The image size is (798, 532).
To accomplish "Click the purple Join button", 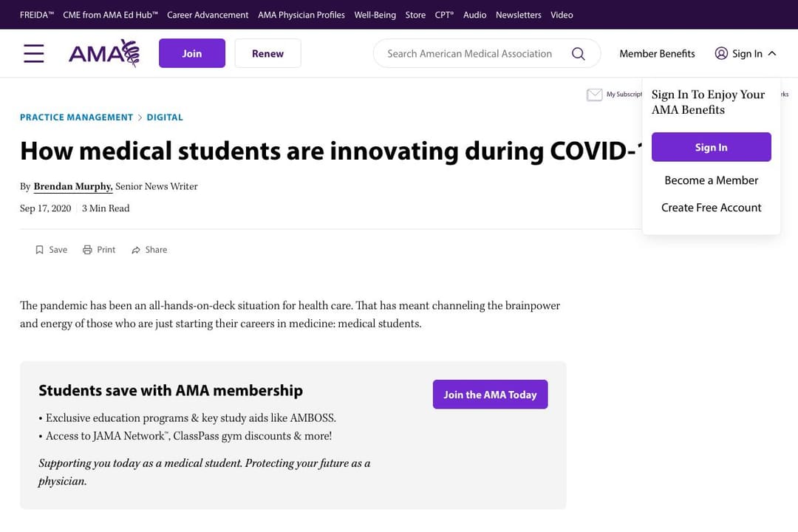I will tap(192, 53).
